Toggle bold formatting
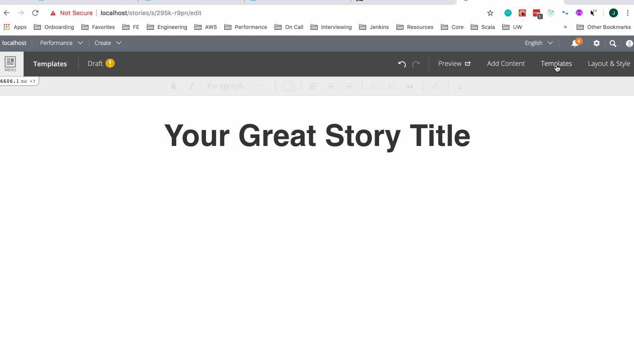634x364 pixels. (x=174, y=86)
